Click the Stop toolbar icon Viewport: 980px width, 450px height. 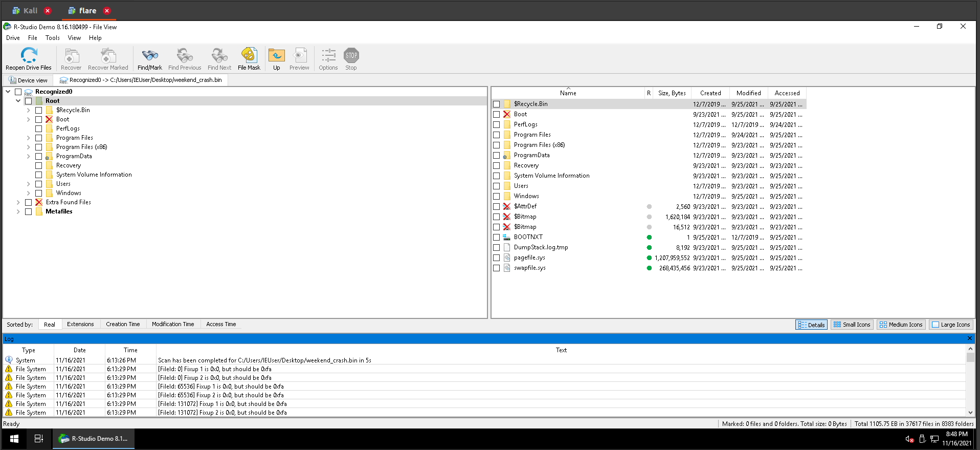[351, 55]
